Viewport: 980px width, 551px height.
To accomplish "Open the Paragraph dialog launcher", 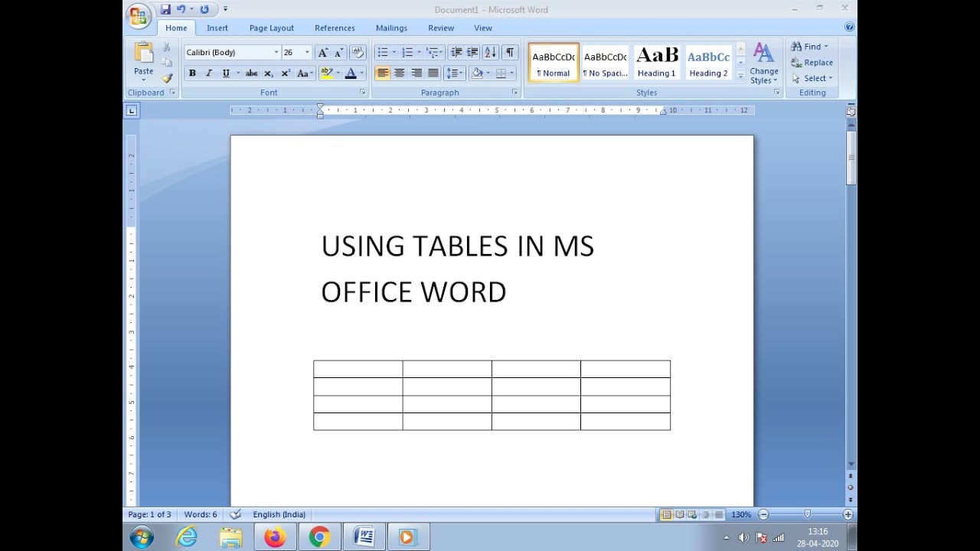I will pyautogui.click(x=514, y=93).
